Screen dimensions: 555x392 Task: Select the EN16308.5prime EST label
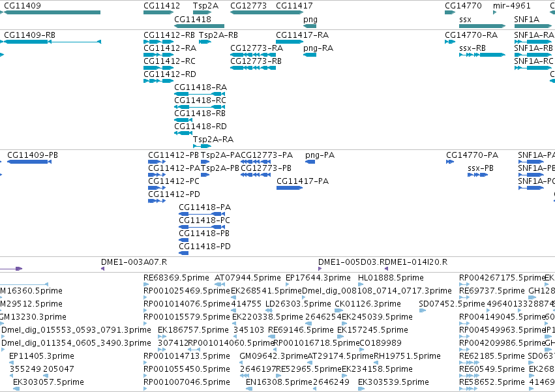(x=279, y=382)
